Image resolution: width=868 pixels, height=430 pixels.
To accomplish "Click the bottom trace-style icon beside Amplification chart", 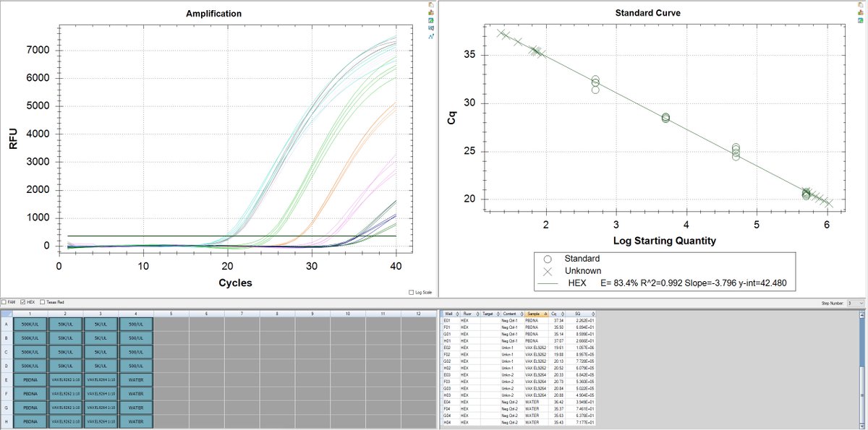I will 431,35.
